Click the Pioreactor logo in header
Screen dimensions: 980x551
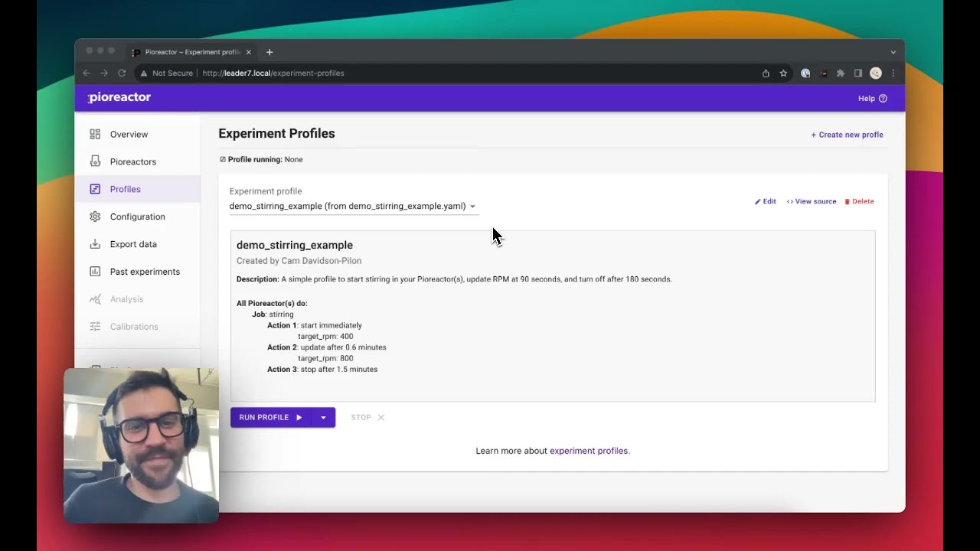click(x=119, y=97)
